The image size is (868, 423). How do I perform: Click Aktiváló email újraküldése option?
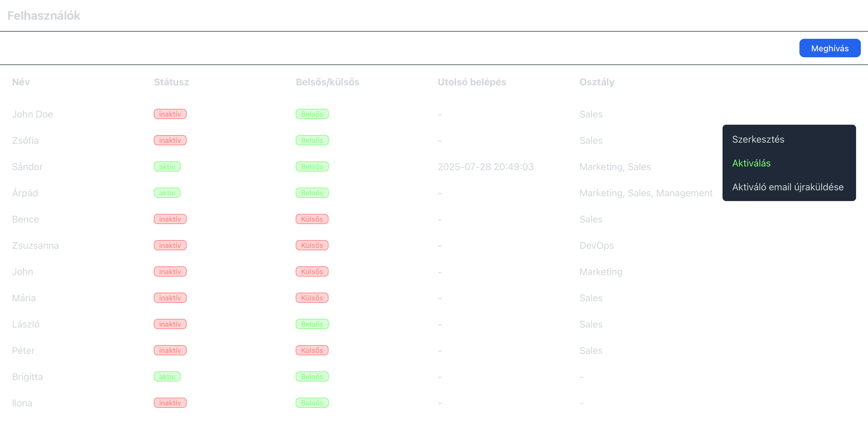point(788,187)
